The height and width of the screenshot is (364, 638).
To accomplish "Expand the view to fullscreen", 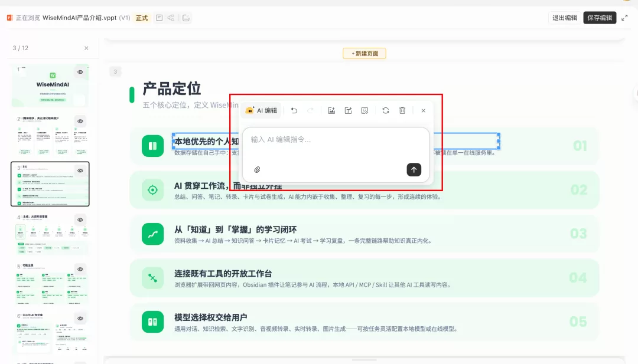I will 624,18.
